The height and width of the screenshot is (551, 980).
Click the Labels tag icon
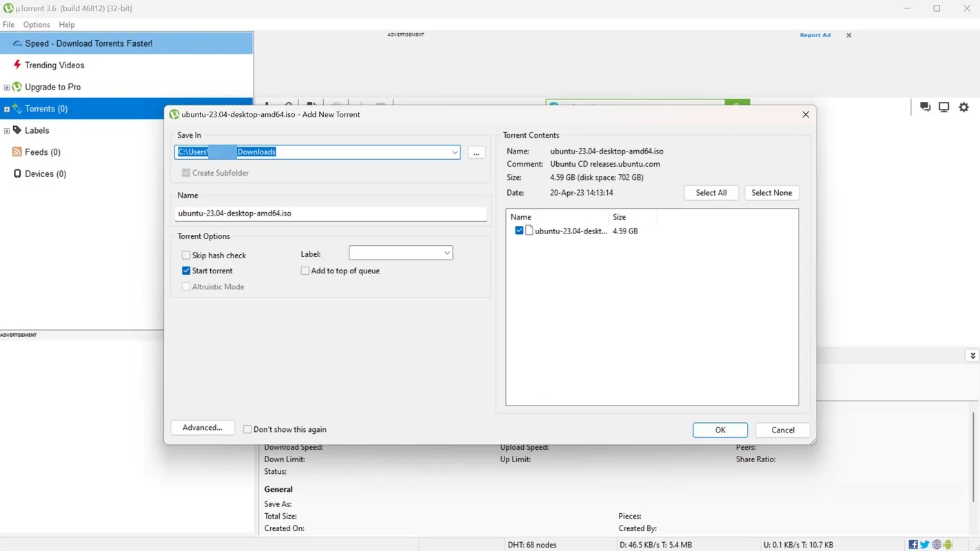[17, 130]
